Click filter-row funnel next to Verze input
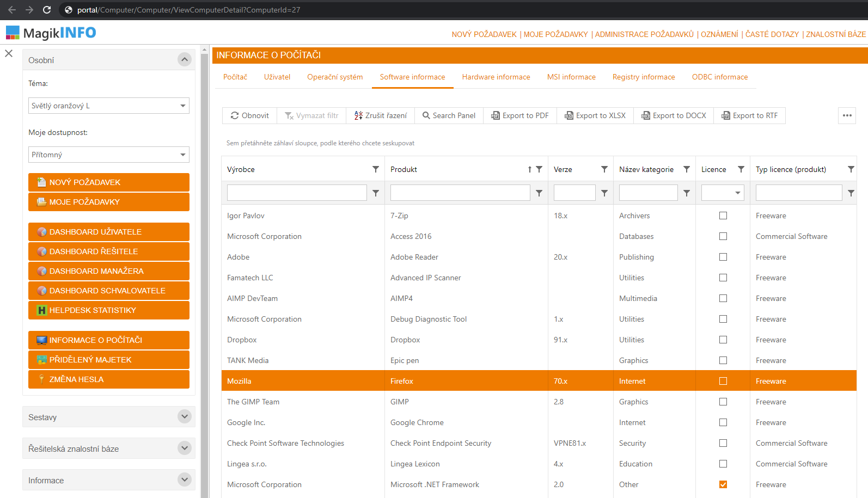This screenshot has width=868, height=498. [x=604, y=193]
